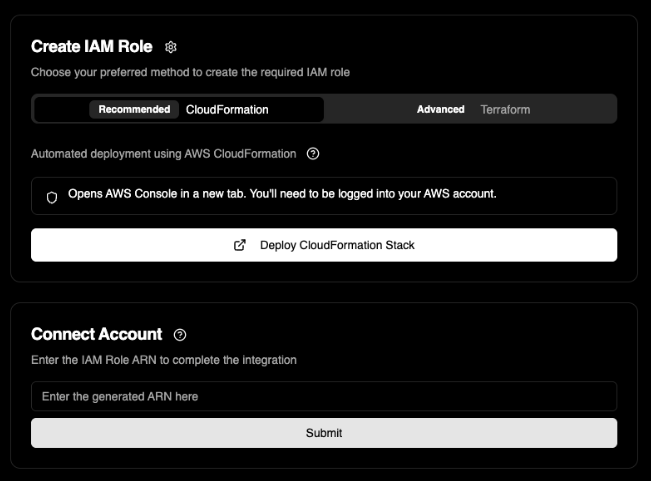Click the Advanced badge label
This screenshot has width=651, height=481.
coord(440,109)
